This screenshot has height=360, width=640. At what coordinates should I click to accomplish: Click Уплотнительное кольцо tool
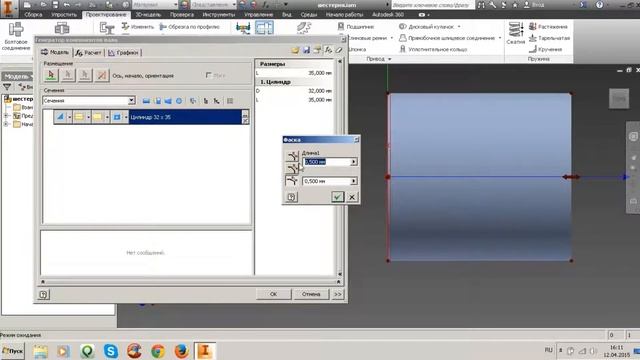click(x=433, y=49)
